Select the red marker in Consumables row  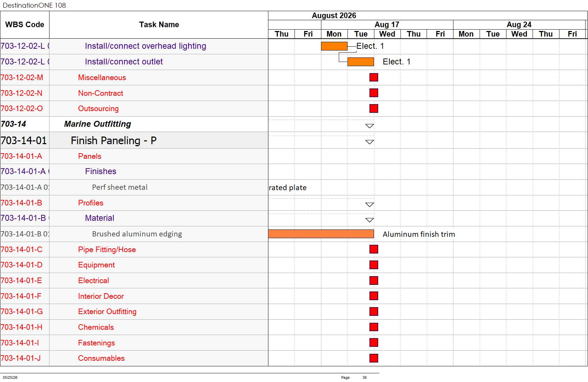(x=374, y=358)
